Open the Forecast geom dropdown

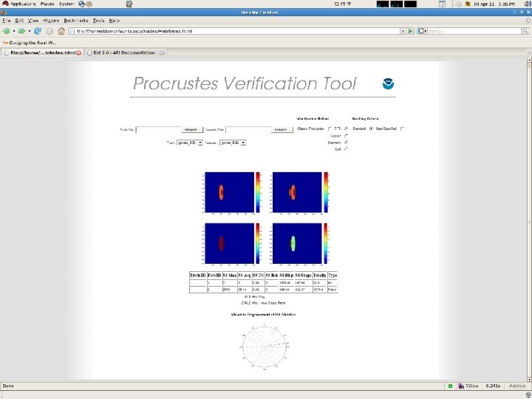tap(233, 143)
